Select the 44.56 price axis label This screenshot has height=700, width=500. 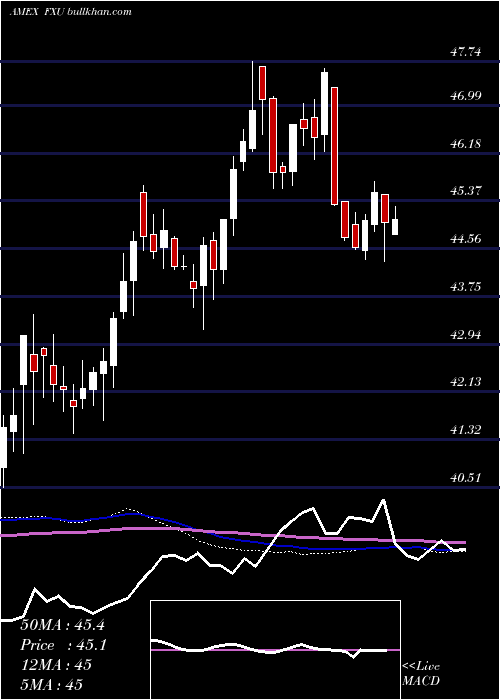(466, 239)
